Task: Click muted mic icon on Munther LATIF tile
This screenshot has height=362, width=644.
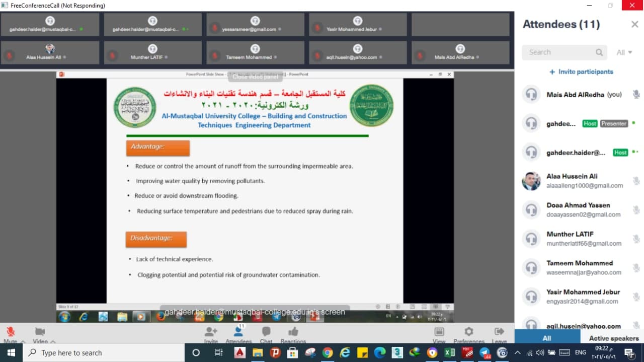Action: point(112,55)
